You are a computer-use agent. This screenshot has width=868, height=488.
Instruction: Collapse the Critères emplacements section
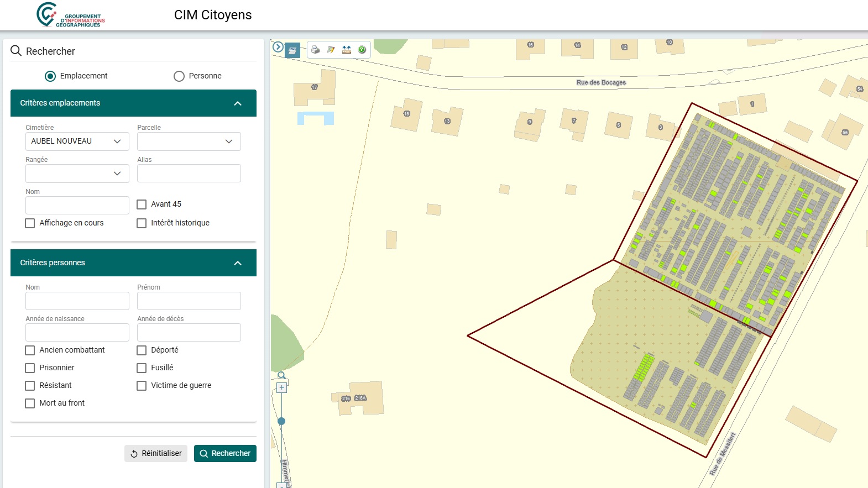(238, 103)
